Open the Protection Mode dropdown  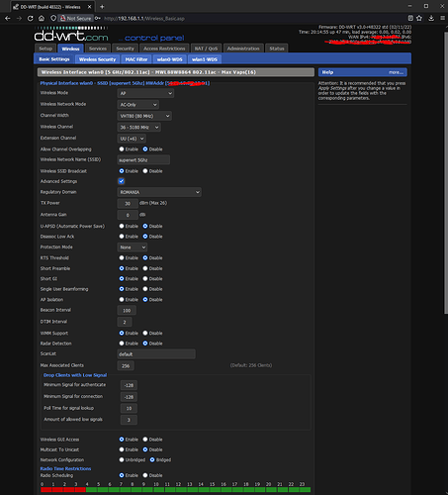coord(132,247)
